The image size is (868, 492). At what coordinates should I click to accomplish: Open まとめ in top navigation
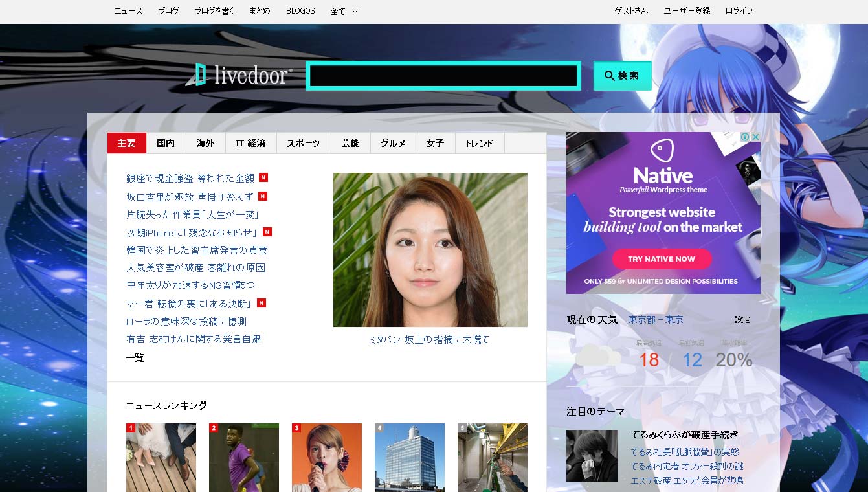click(x=260, y=11)
